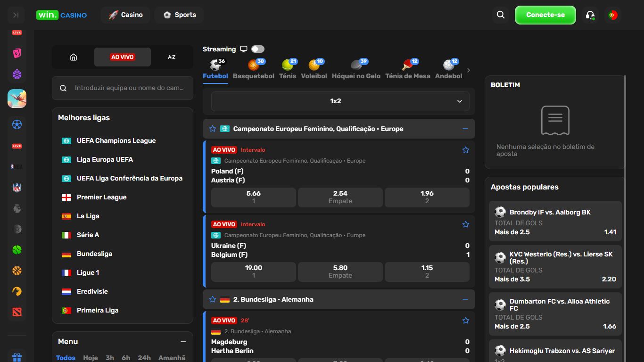Expand sidebar with the arrow icon
This screenshot has width=644, height=362.
16,15
